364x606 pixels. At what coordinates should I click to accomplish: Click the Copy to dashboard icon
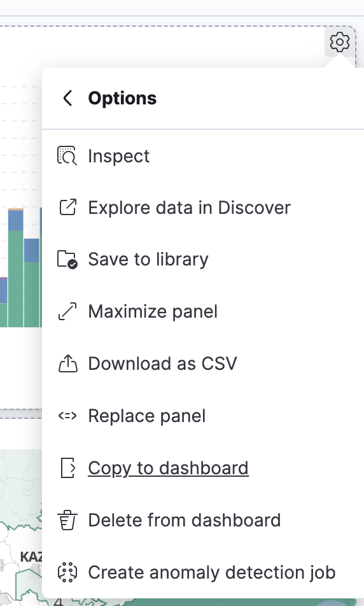click(68, 468)
